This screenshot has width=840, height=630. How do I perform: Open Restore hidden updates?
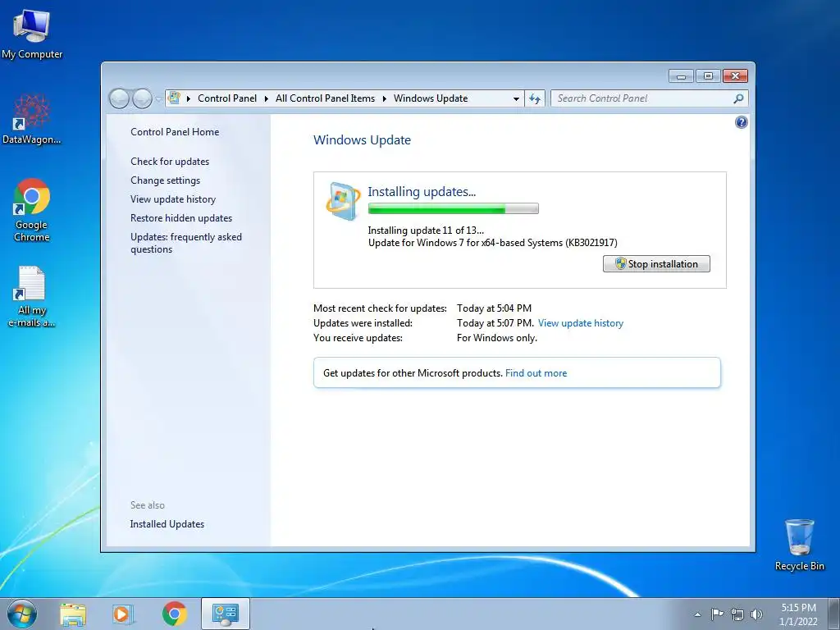pyautogui.click(x=181, y=218)
